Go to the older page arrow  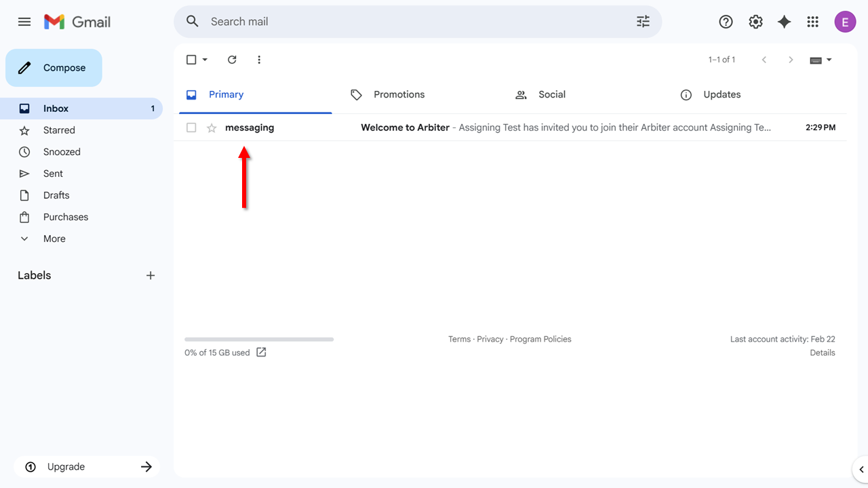[791, 60]
